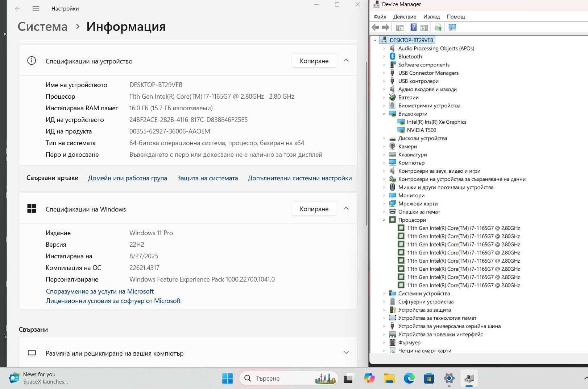
Task: Click the Търсене search box on taskbar
Action: (x=289, y=378)
